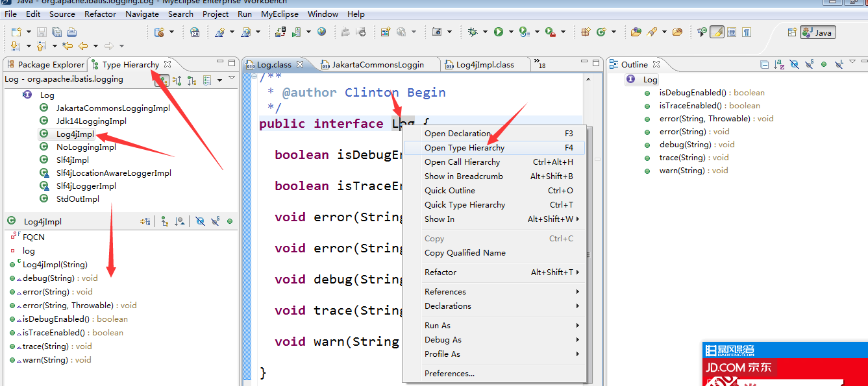Click the Sort alphabetically icon in Outline
Viewport: 868px width, 386px height.
[780, 64]
